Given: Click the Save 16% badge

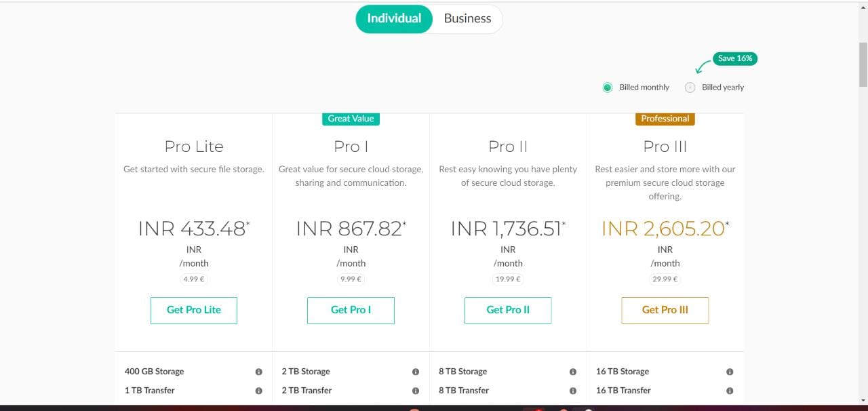Looking at the screenshot, I should pyautogui.click(x=735, y=58).
